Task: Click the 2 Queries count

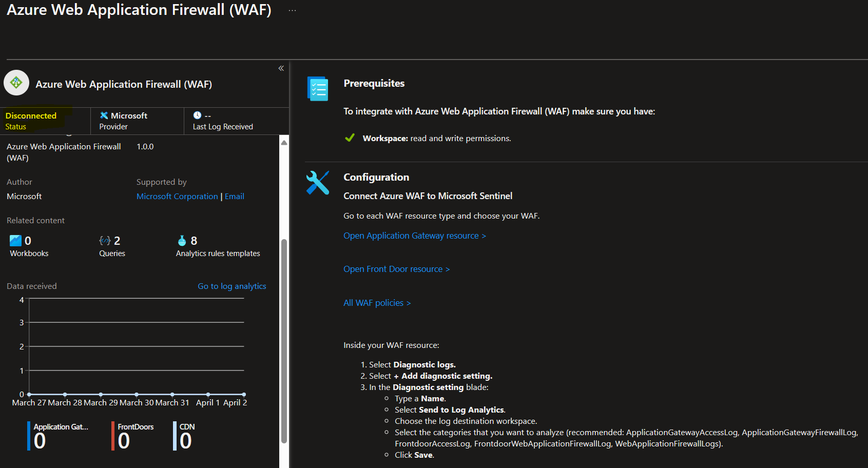Action: (x=117, y=241)
